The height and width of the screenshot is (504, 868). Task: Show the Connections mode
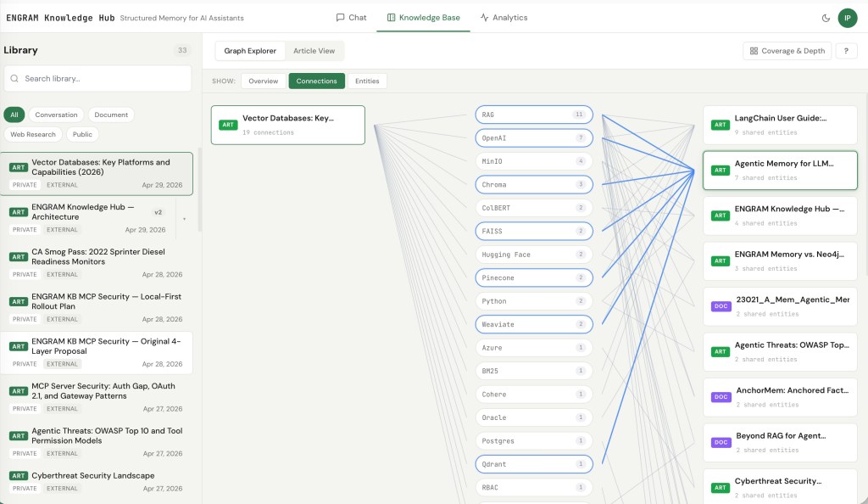point(317,81)
